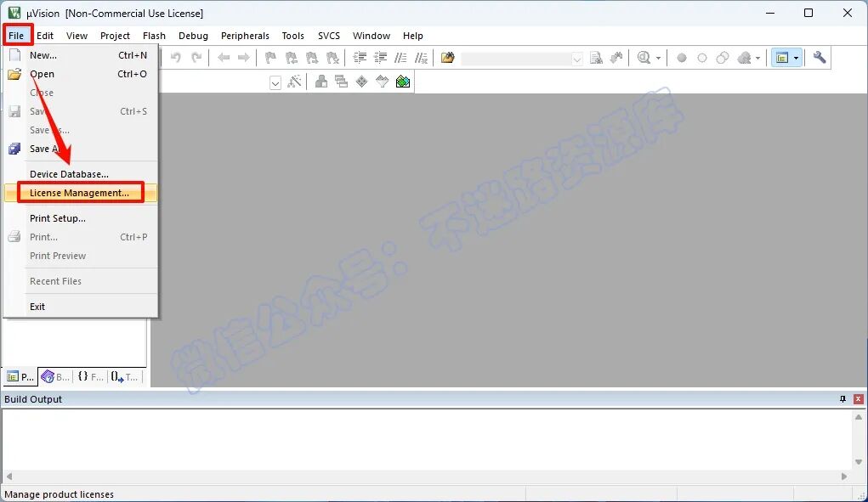
Task: Insert a bookmark using the flag icon
Action: pyautogui.click(x=270, y=58)
